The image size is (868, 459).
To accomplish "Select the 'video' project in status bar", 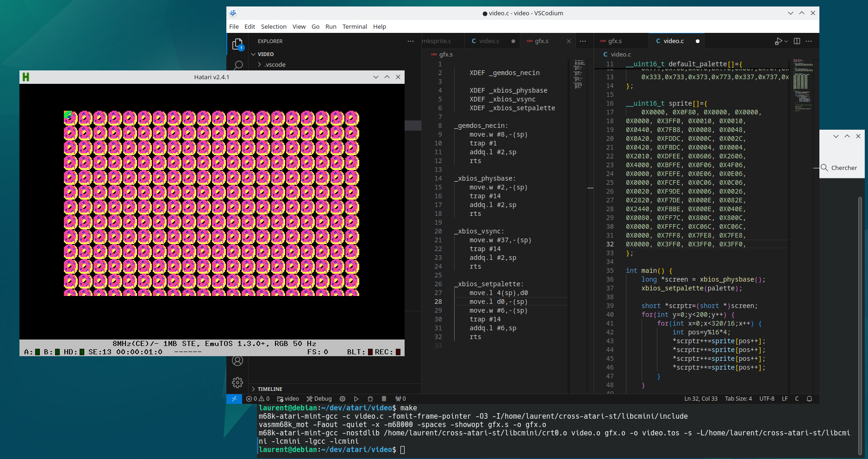I will click(x=288, y=399).
